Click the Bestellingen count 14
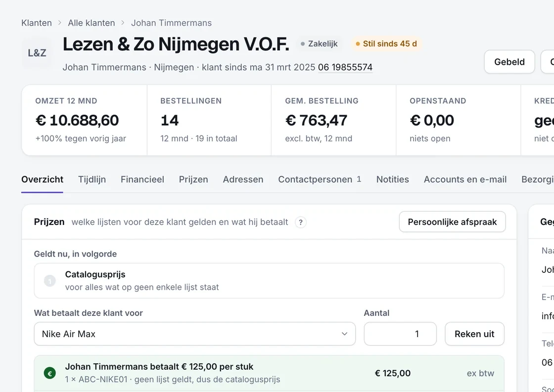The width and height of the screenshot is (554, 392). [170, 121]
